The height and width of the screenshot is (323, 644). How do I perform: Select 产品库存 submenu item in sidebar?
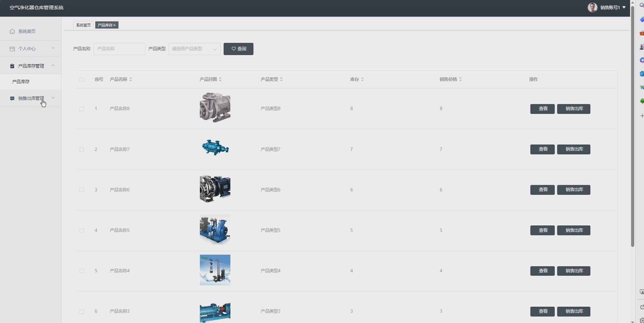pos(21,82)
